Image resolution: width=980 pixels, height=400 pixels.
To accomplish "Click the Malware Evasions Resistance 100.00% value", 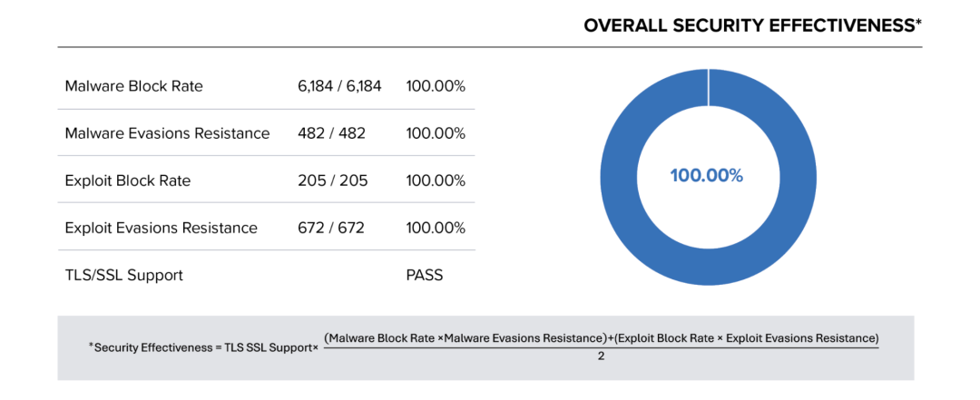I will click(x=436, y=133).
